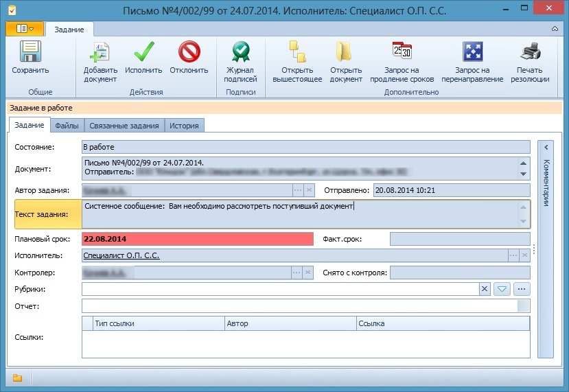Screen dimensions: 569x392
Task: Browse Исполнитель with ellipsis button
Action: tap(513, 255)
